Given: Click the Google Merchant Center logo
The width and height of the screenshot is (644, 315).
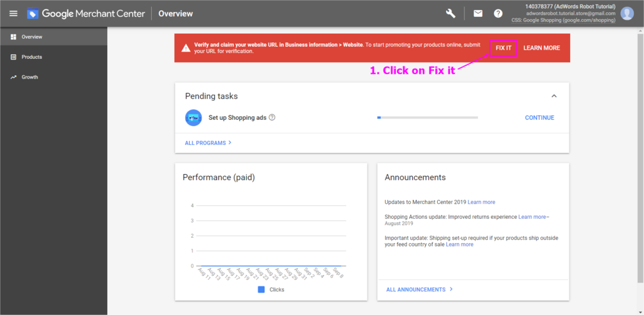Looking at the screenshot, I should 33,14.
